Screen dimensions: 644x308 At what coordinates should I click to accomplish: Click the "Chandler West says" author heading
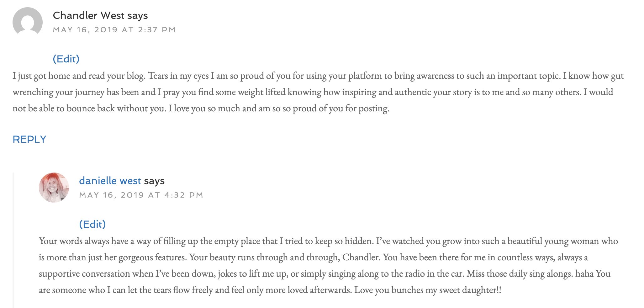click(x=100, y=15)
